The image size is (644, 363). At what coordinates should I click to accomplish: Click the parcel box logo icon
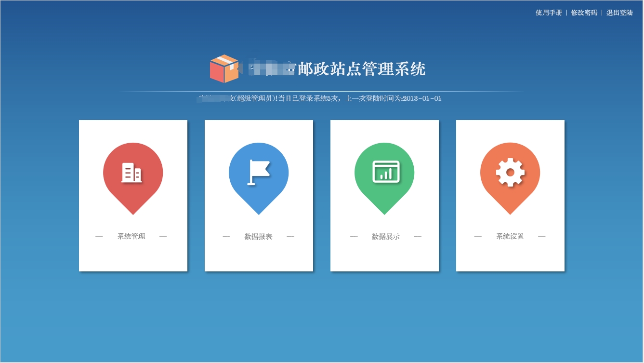coord(224,69)
